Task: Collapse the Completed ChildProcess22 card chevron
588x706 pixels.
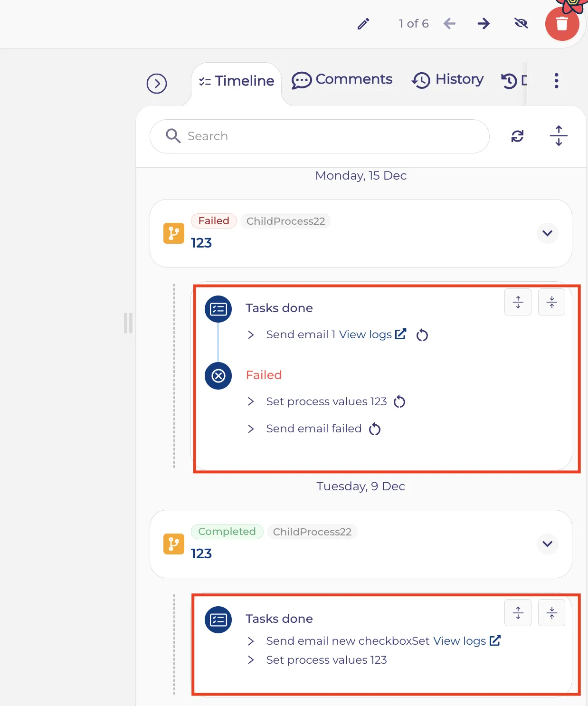Action: pyautogui.click(x=548, y=544)
